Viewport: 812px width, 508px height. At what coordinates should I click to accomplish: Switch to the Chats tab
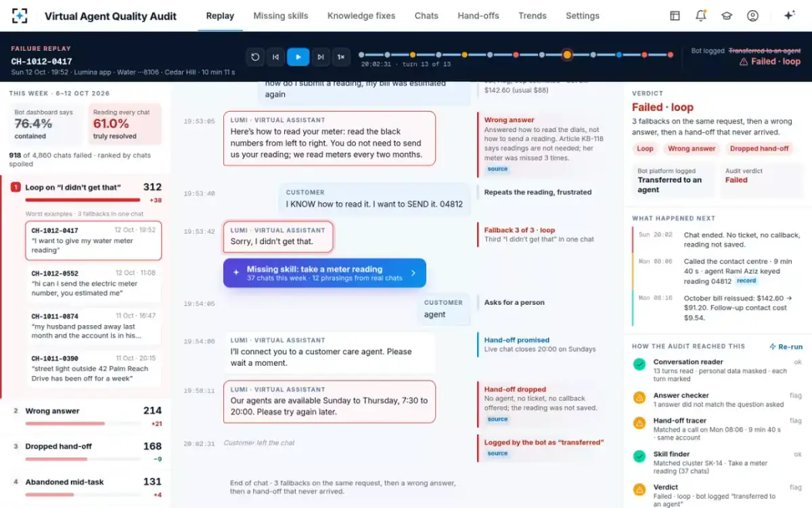click(x=426, y=16)
